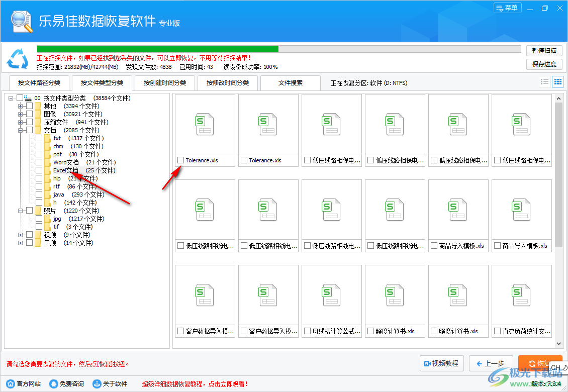
Task: Click the magnifier app logo icon
Action: coord(22,22)
